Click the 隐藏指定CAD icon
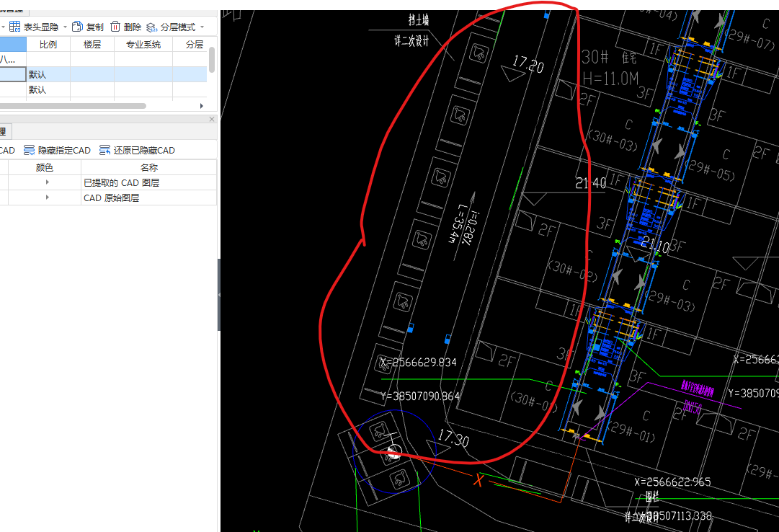The height and width of the screenshot is (532, 779). tap(30, 150)
